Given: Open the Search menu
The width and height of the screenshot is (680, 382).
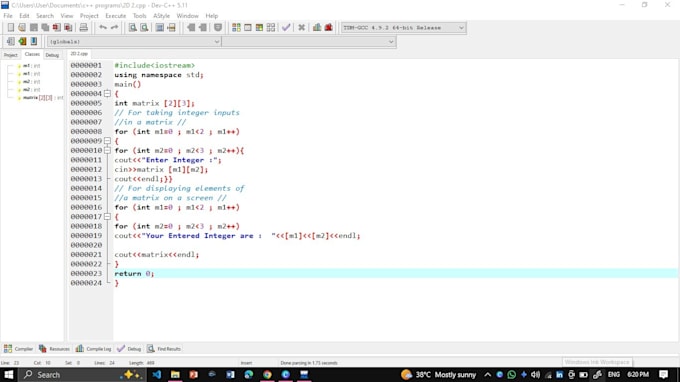Looking at the screenshot, I should point(45,16).
